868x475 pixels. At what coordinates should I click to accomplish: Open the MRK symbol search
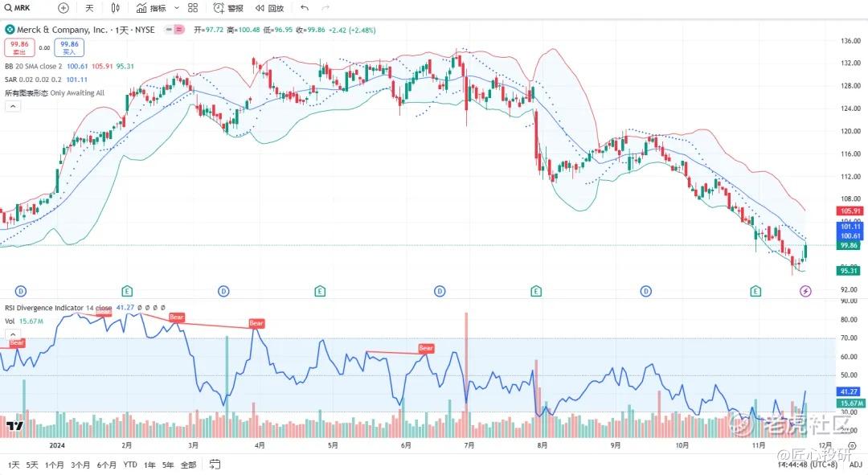[x=17, y=8]
